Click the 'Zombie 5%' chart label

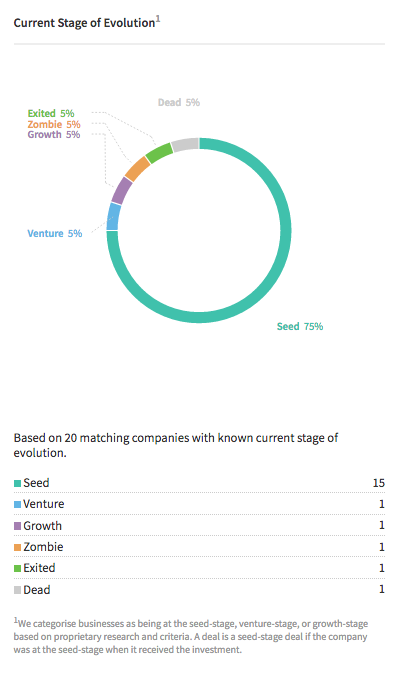pyautogui.click(x=54, y=124)
